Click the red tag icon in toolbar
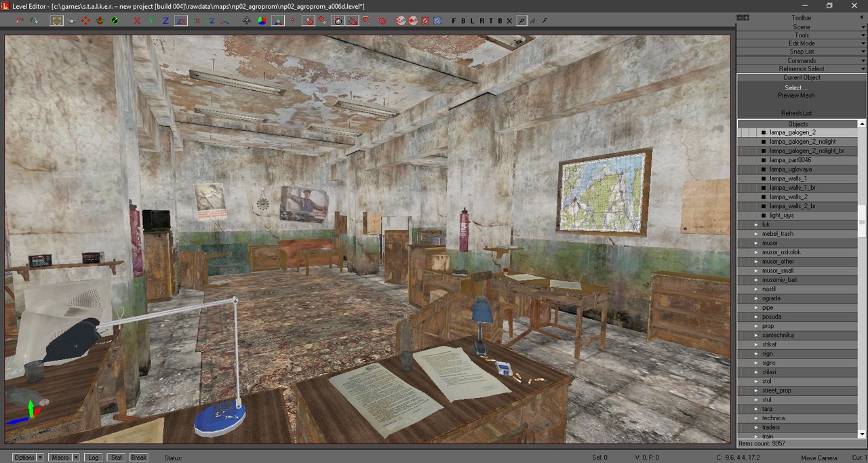This screenshot has height=463, width=868. 382,21
